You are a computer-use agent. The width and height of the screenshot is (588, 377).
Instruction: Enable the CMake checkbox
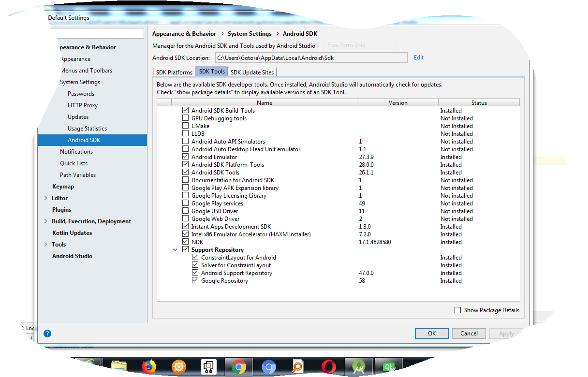186,126
